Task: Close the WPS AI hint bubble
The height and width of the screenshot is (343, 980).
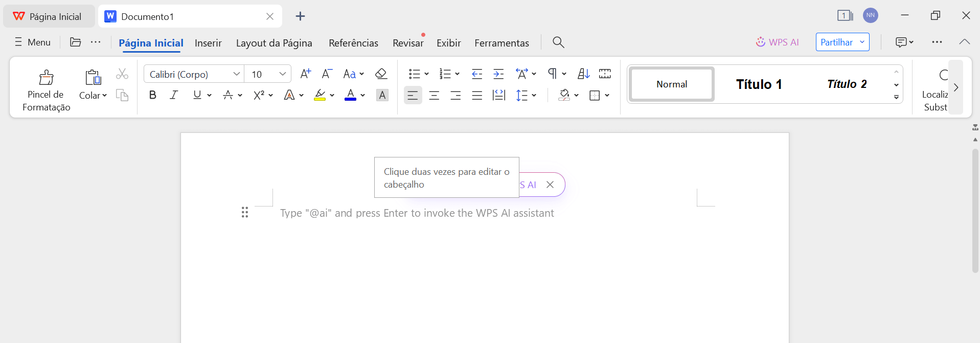Action: [550, 185]
